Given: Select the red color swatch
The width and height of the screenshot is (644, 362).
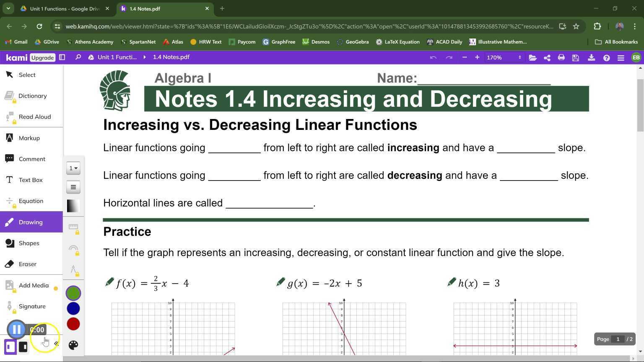Looking at the screenshot, I should 73,323.
